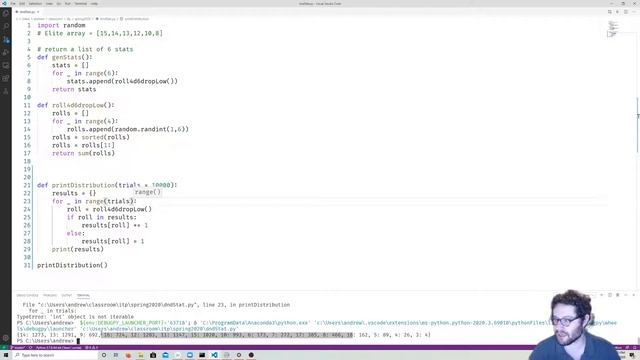This screenshot has height=360, width=640.
Task: Open Task View on the taskbar
Action: point(116,355)
